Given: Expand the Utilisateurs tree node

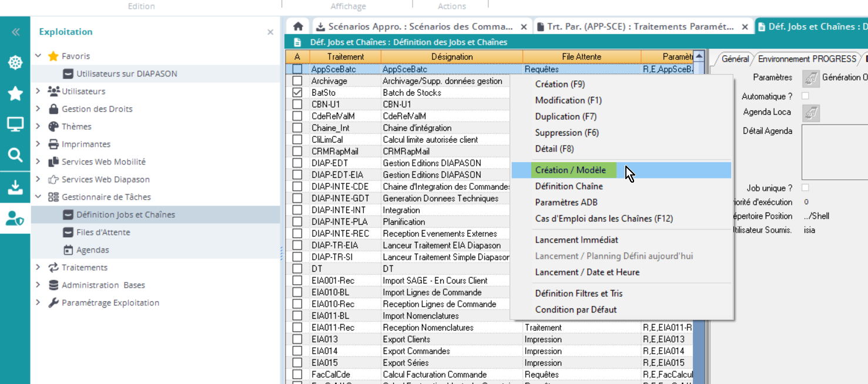Looking at the screenshot, I should click(38, 91).
